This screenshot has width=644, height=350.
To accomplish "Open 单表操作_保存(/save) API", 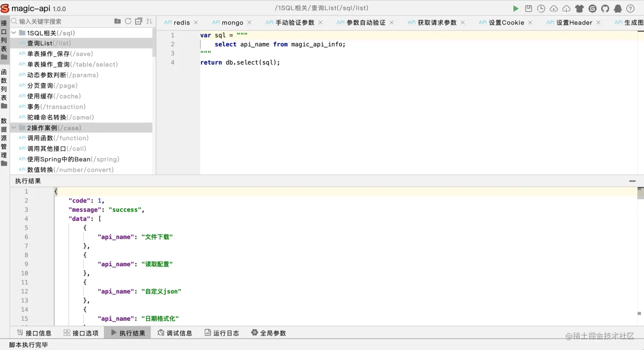I will pos(82,54).
